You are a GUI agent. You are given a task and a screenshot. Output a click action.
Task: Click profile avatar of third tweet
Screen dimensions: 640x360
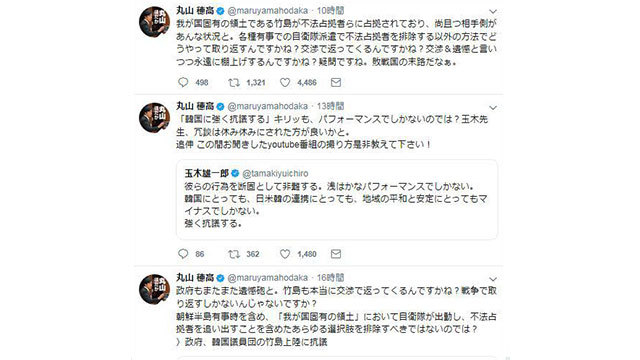tap(154, 289)
